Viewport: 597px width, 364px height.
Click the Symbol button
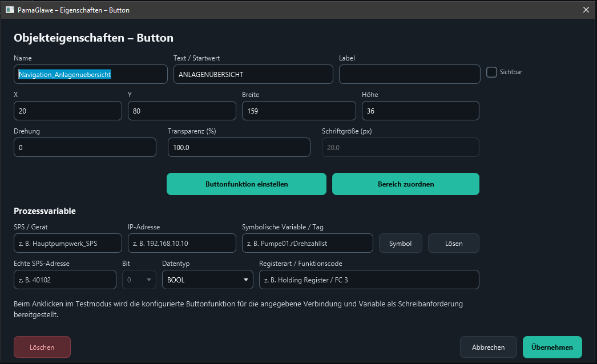[x=400, y=243]
